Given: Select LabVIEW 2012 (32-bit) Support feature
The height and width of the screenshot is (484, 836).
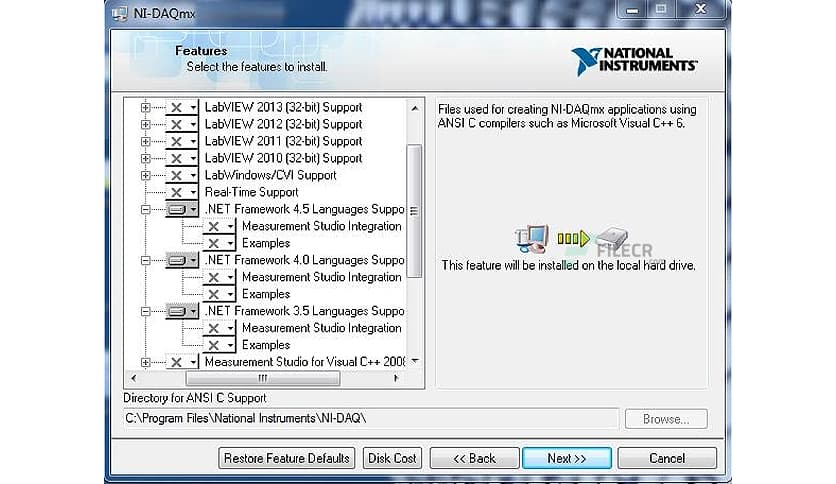Looking at the screenshot, I should (283, 124).
